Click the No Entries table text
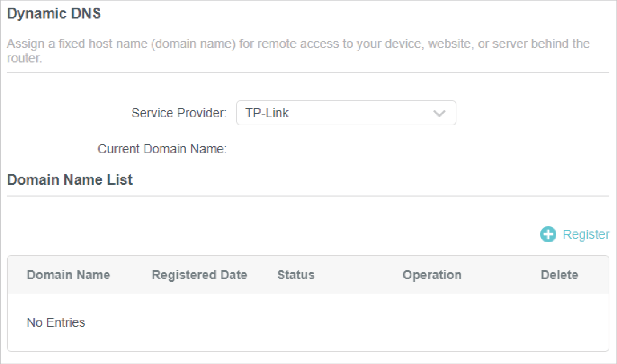This screenshot has width=617, height=364. pyautogui.click(x=56, y=322)
